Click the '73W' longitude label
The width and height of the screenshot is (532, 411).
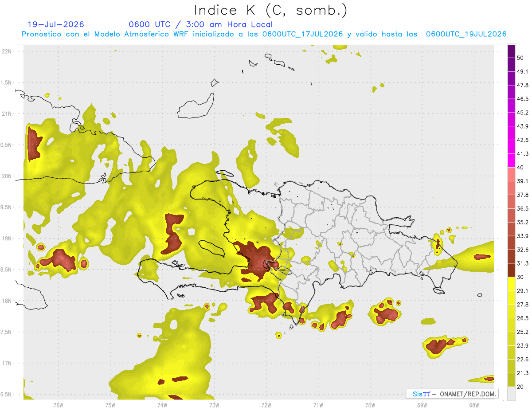pyautogui.click(x=214, y=405)
